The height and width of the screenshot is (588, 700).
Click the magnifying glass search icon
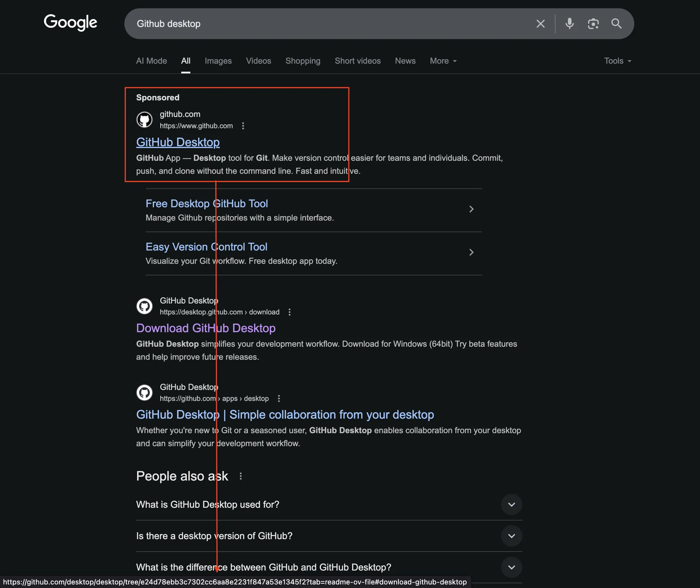616,24
